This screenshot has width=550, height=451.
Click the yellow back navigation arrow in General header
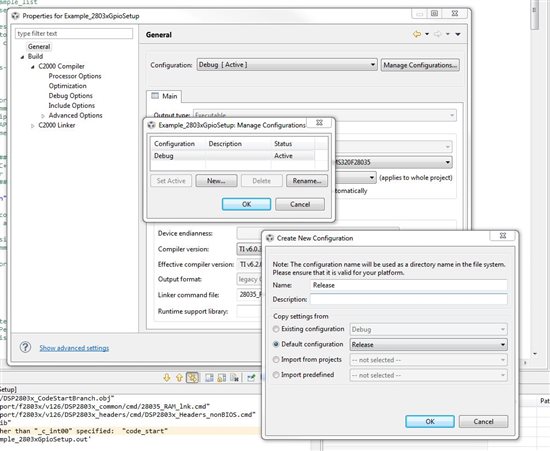pos(417,34)
